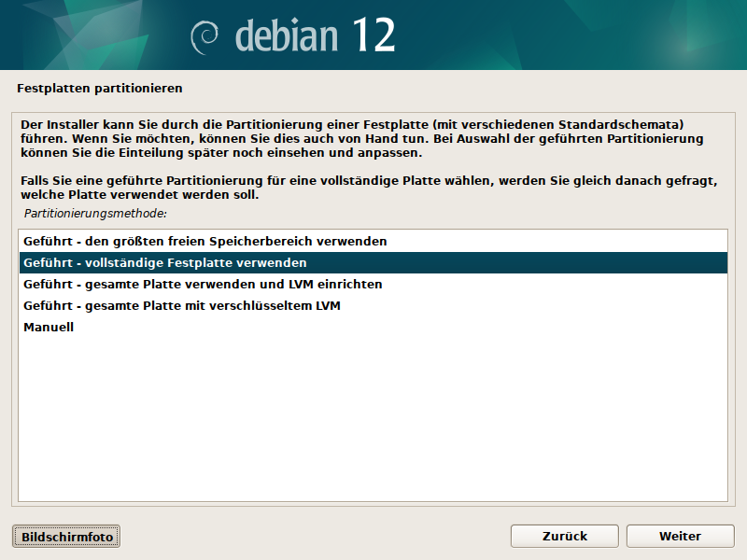Click the Weiter button
This screenshot has width=747, height=560.
pyautogui.click(x=680, y=536)
